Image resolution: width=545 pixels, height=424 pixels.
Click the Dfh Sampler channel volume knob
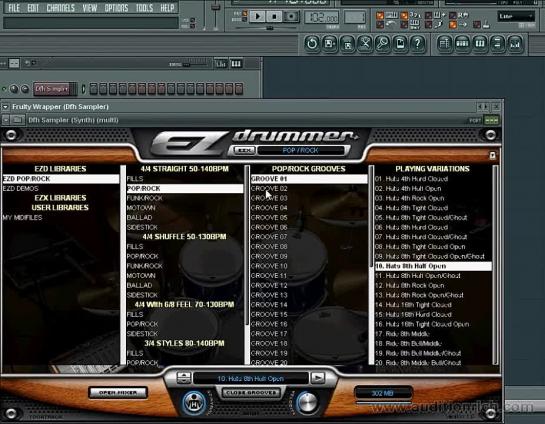coord(25,89)
